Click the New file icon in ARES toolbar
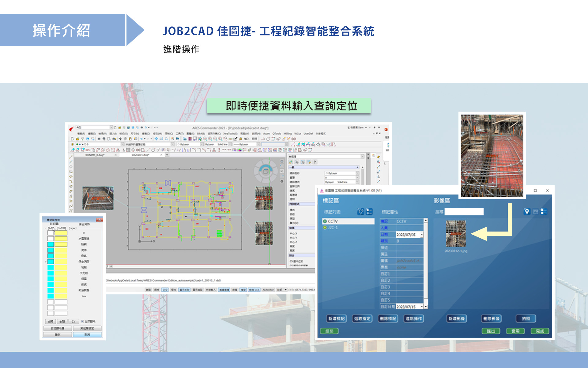Image resolution: width=588 pixels, height=368 pixels. coord(73,139)
